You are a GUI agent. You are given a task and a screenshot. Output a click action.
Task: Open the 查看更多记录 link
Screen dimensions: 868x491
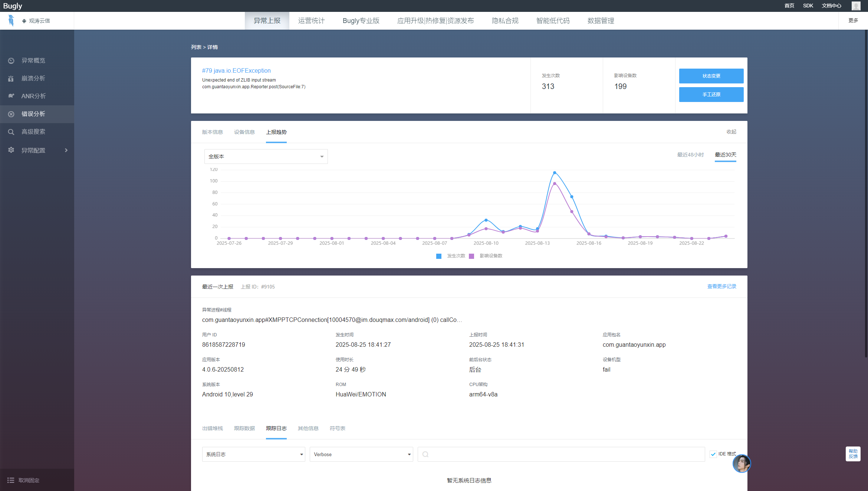tap(721, 286)
